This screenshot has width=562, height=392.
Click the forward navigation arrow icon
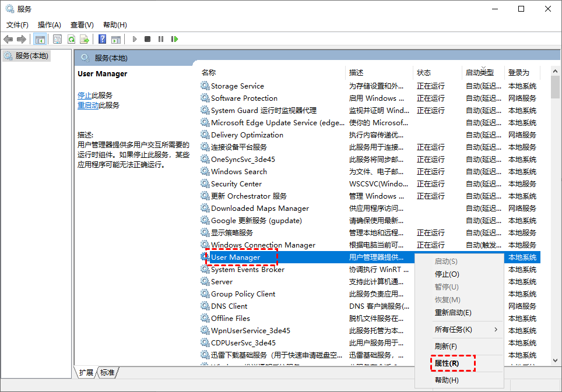21,38
